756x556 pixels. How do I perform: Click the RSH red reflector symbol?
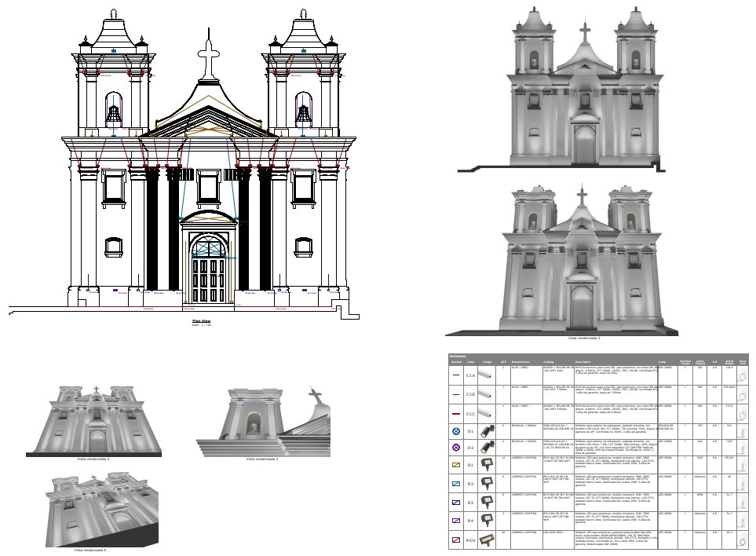(x=456, y=539)
